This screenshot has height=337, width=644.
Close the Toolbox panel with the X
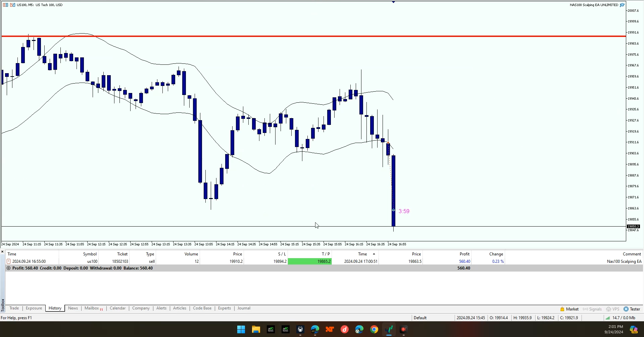[x=2, y=251]
